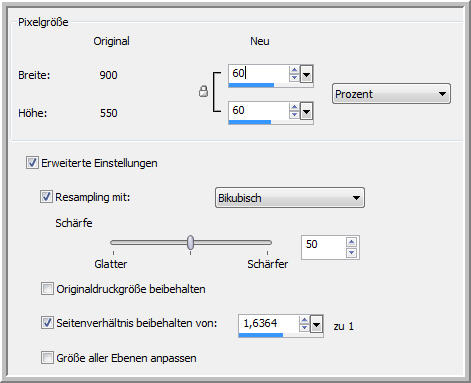The height and width of the screenshot is (383, 471).
Task: Enable Originaldruckgröße beibehalten checkbox
Action: pos(47,289)
